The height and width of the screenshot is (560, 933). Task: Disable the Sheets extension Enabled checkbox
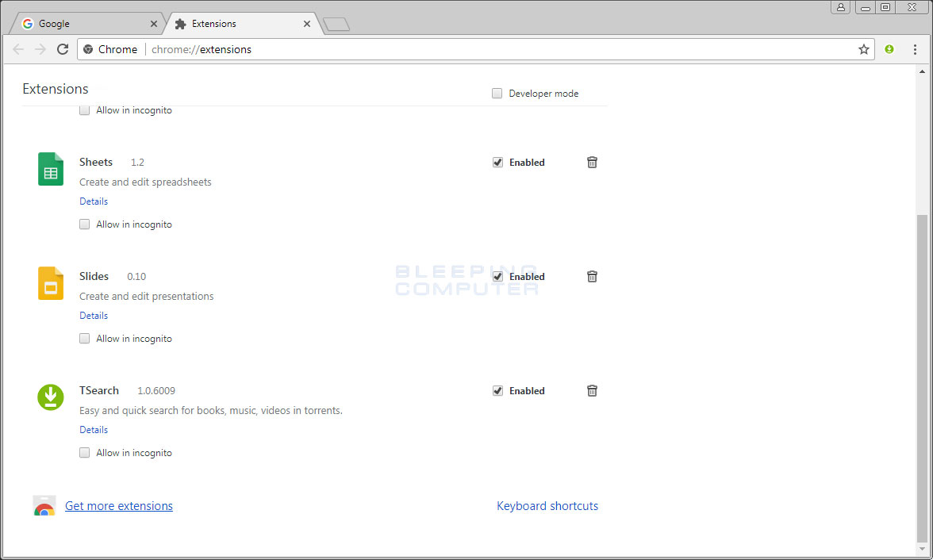click(x=497, y=163)
